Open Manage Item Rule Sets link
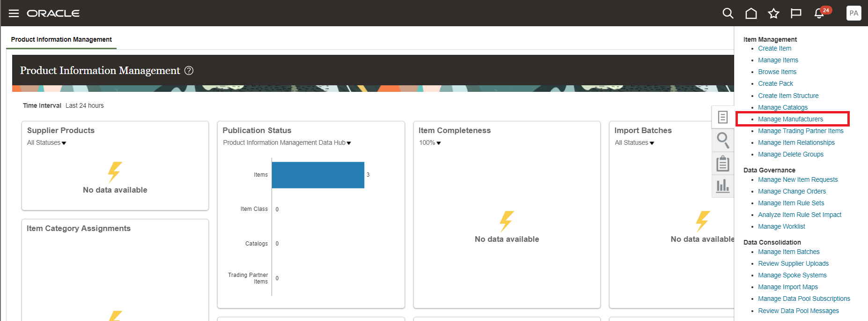This screenshot has width=868, height=321. (791, 203)
